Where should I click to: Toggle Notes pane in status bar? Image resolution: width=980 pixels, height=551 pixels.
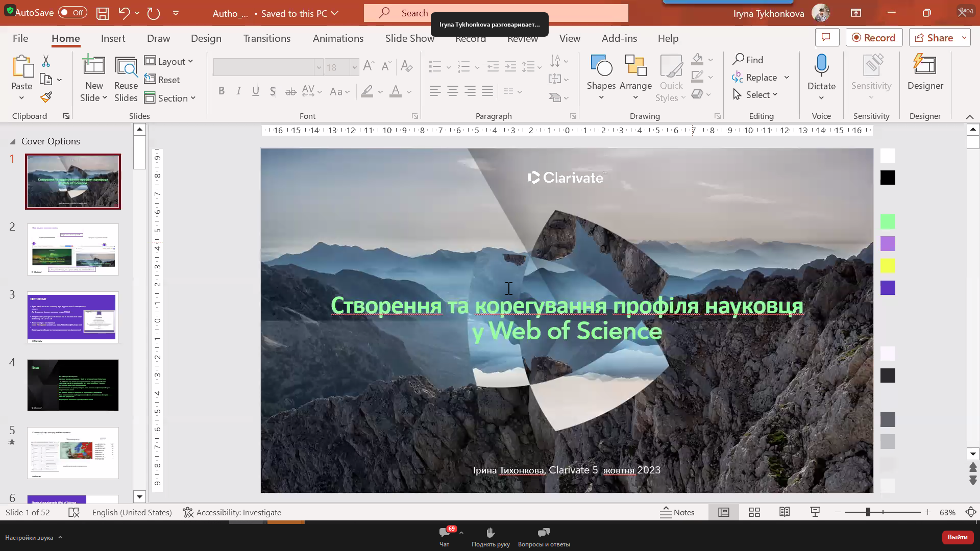click(x=677, y=512)
